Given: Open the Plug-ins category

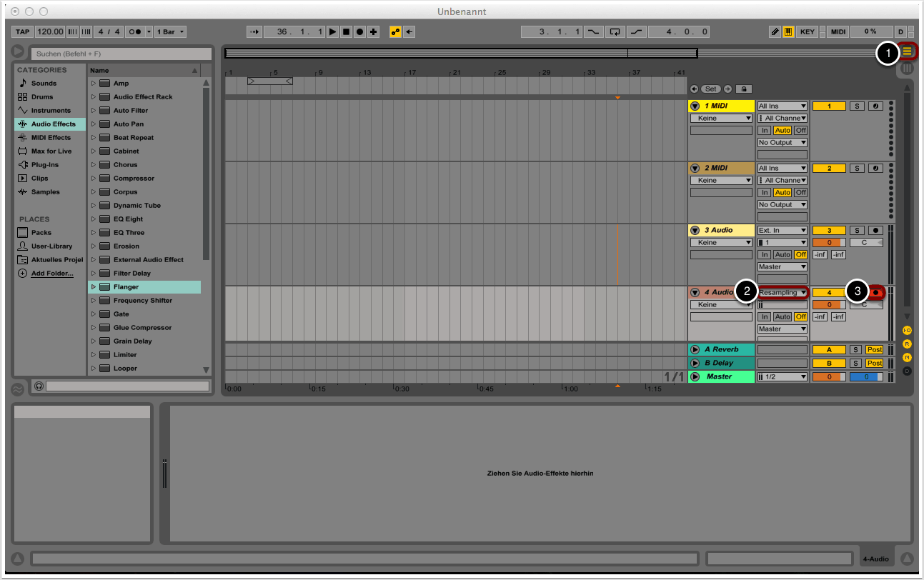Looking at the screenshot, I should pos(44,165).
